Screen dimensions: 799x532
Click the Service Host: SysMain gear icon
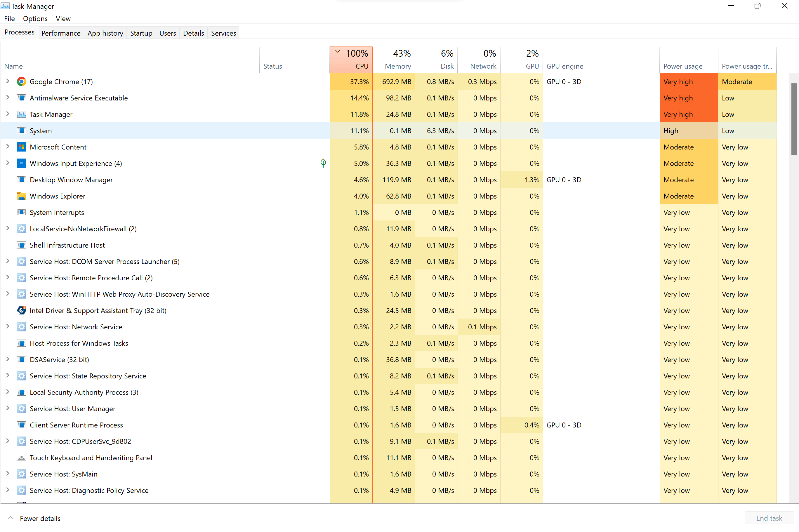21,474
